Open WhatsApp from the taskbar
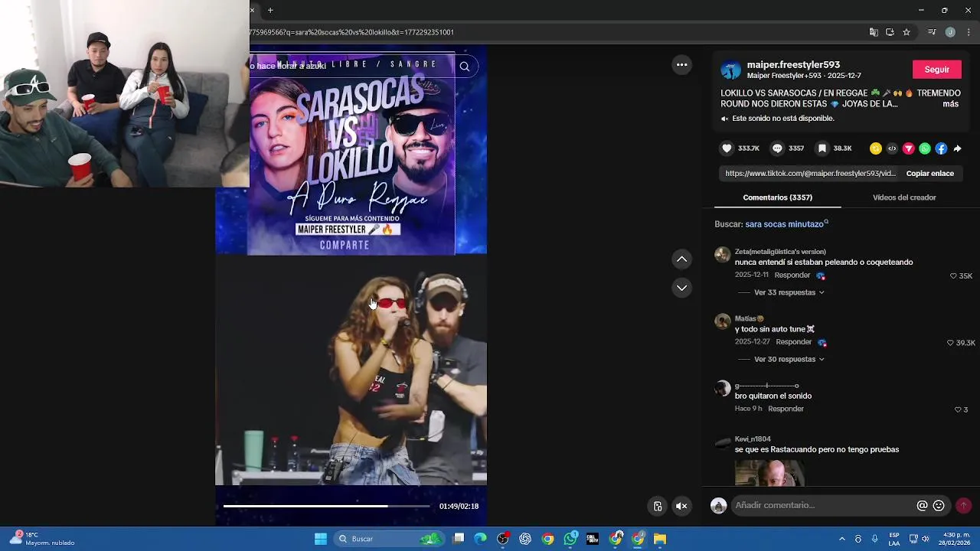Screen dimensions: 980x551 pos(570,539)
